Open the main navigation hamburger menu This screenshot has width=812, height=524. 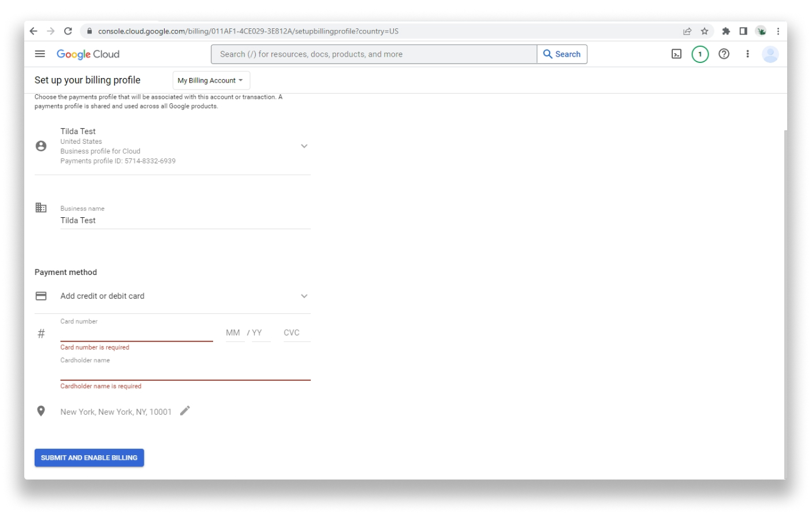point(40,54)
